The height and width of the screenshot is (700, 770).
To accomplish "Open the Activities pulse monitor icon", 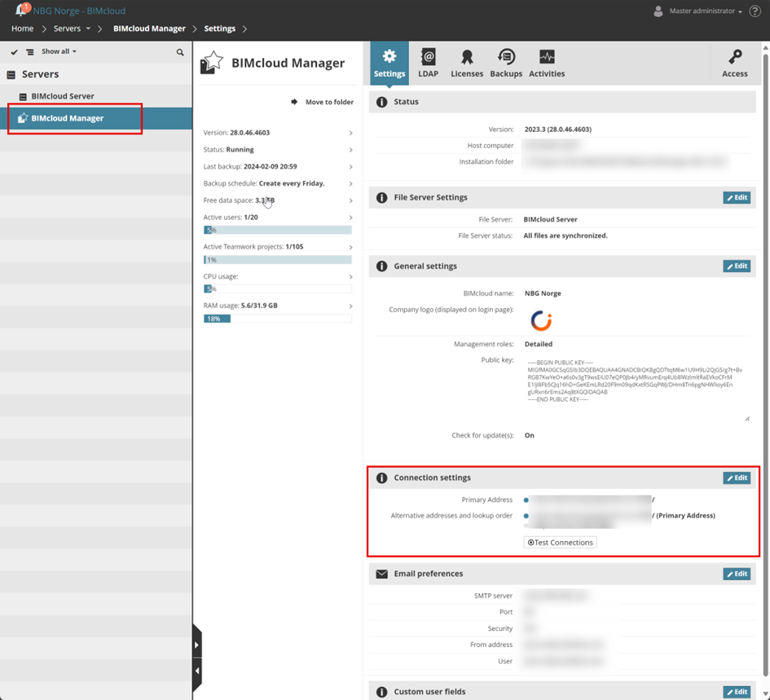I will tap(547, 56).
